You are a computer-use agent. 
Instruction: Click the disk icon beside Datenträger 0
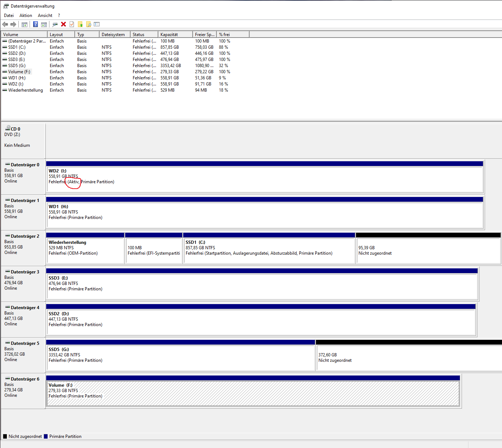click(8, 164)
